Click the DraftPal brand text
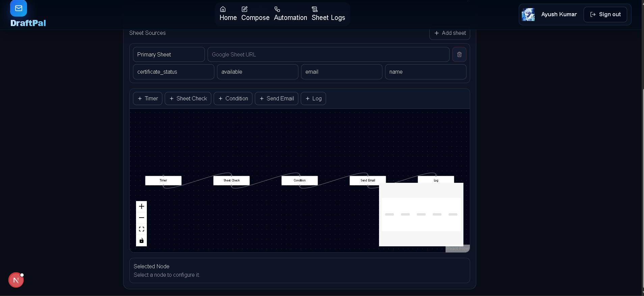This screenshot has width=644, height=296. 28,23
